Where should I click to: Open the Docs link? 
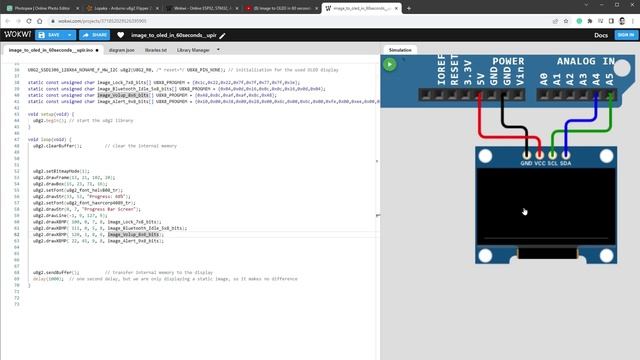[x=601, y=36]
